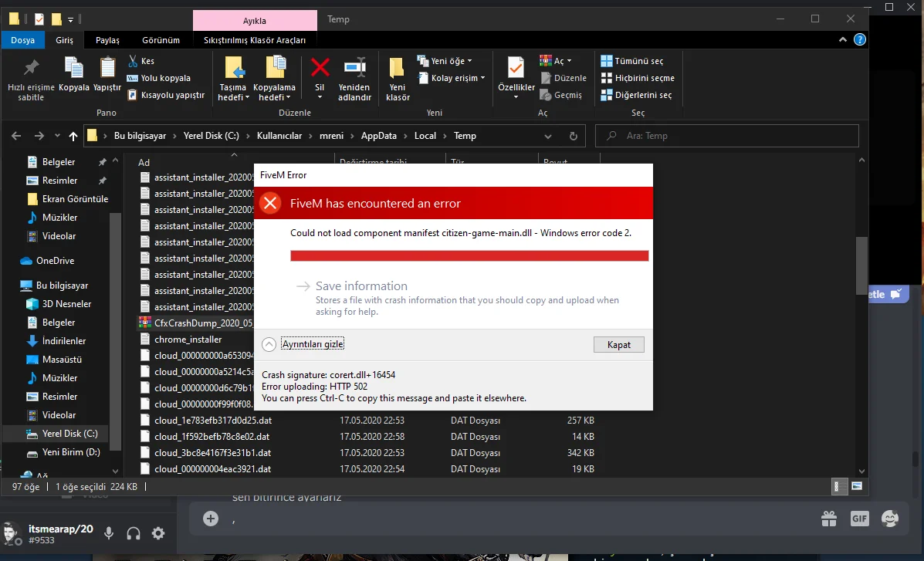Go forward with the right arrow
Image resolution: width=924 pixels, height=561 pixels.
point(39,136)
